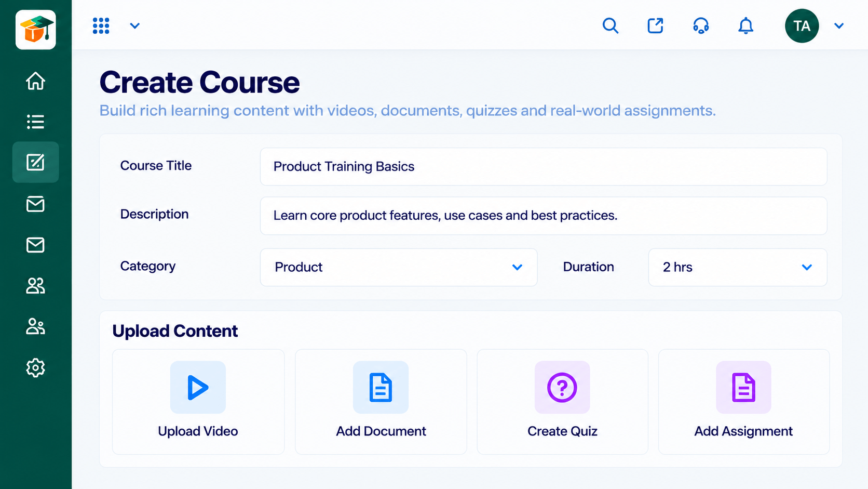
Task: Click the Build rich learning content subtitle
Action: point(408,111)
